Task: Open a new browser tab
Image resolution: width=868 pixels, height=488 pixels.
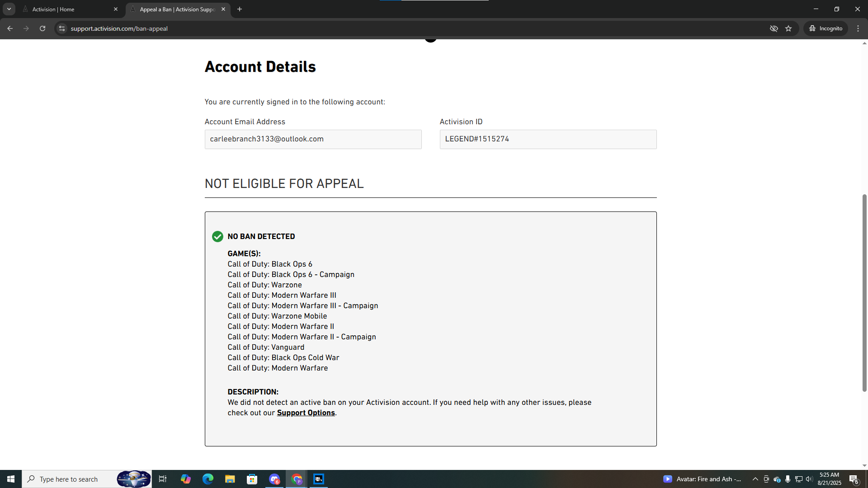Action: click(x=240, y=9)
